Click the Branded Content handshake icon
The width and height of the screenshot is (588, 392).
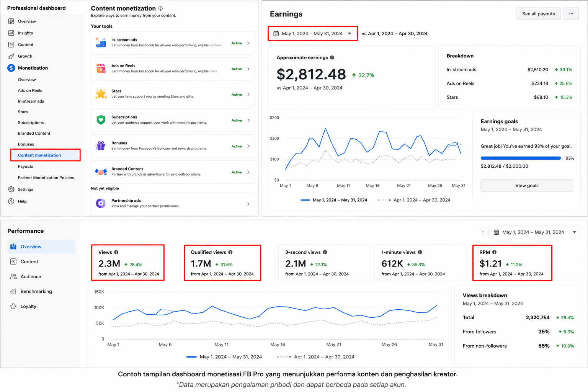pos(101,172)
